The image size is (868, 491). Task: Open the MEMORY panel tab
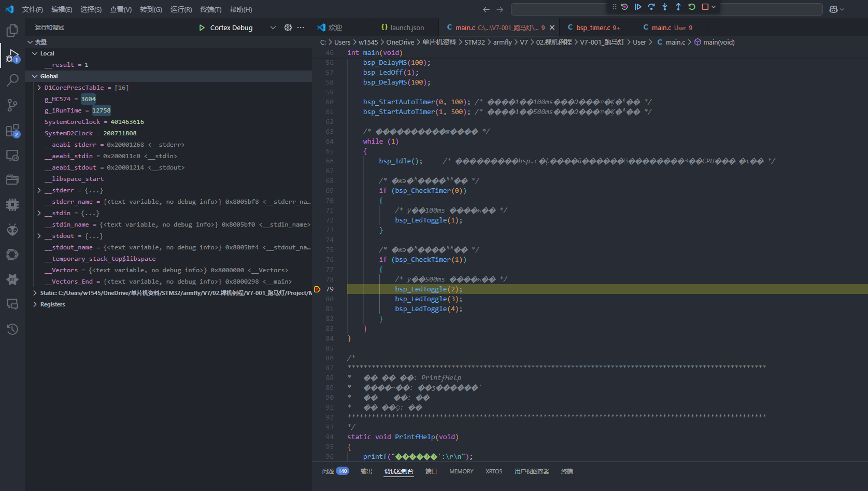(461, 471)
